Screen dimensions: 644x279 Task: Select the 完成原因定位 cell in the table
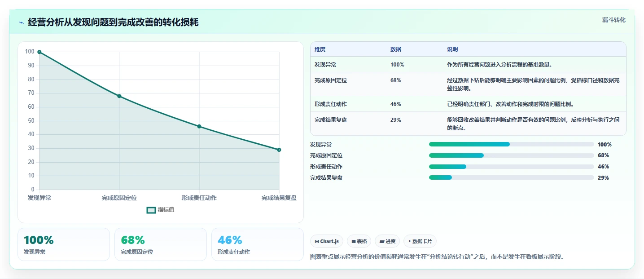331,80
